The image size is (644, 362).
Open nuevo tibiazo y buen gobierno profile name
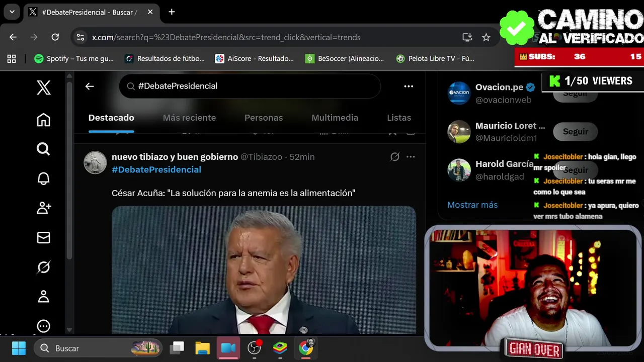(x=175, y=157)
